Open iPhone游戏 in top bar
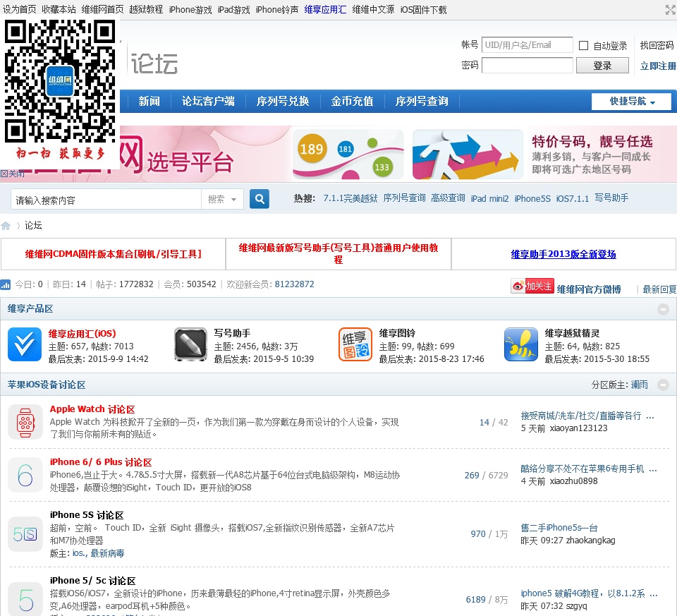 click(x=190, y=9)
